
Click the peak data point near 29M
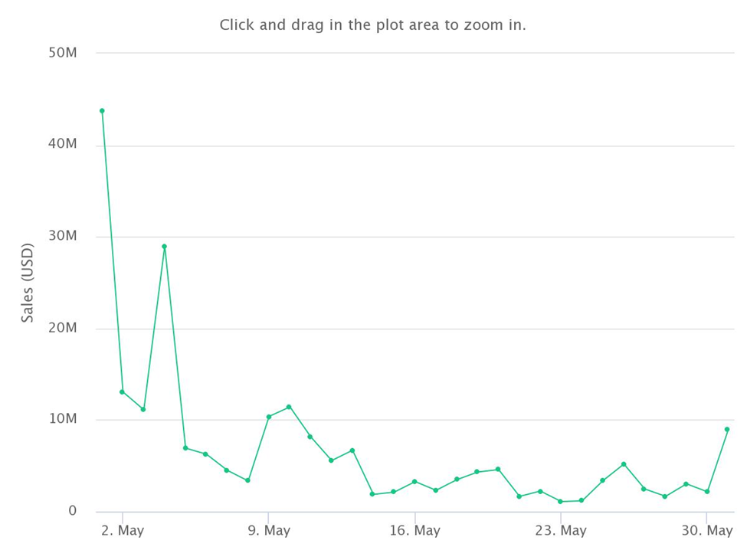click(165, 247)
